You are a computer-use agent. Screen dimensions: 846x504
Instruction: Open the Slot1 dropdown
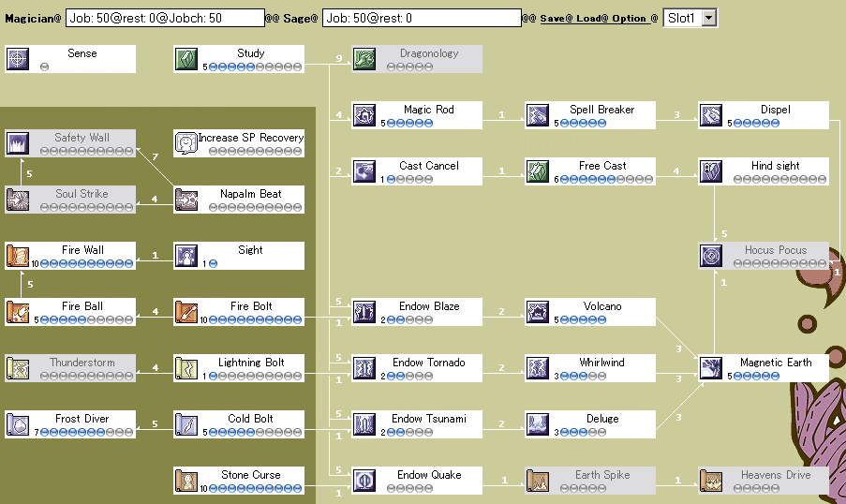[x=690, y=18]
